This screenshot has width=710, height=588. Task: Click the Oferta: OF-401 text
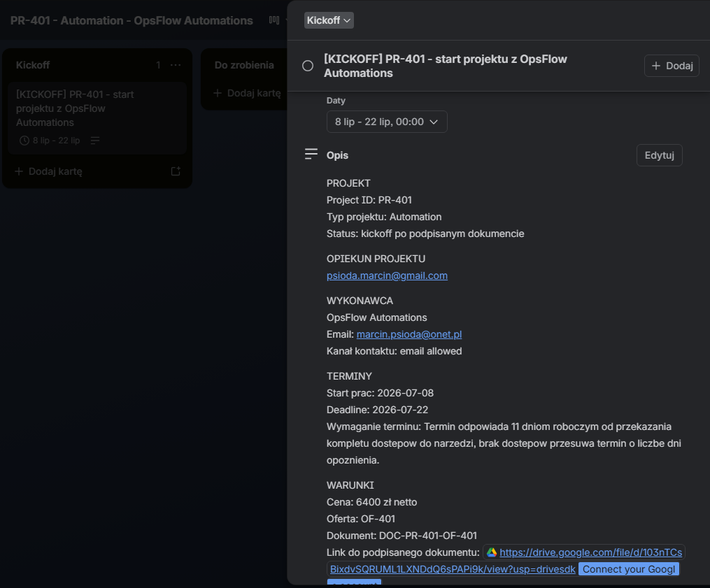pos(361,519)
